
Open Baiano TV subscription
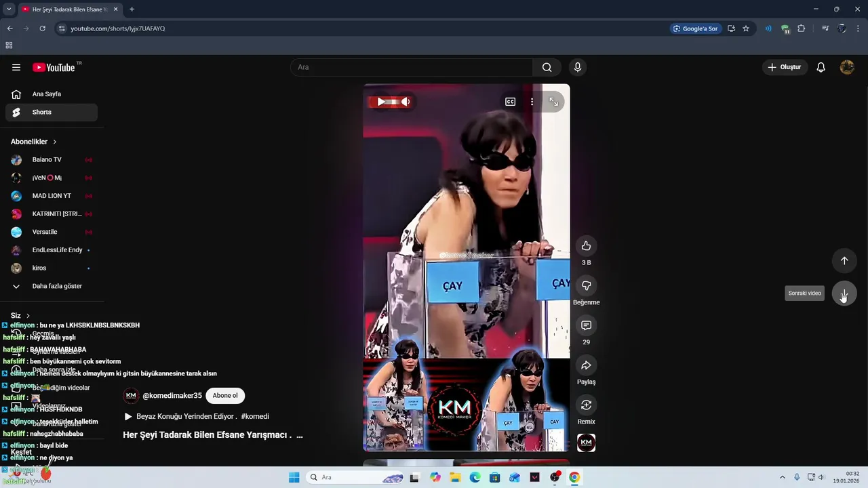pos(52,160)
